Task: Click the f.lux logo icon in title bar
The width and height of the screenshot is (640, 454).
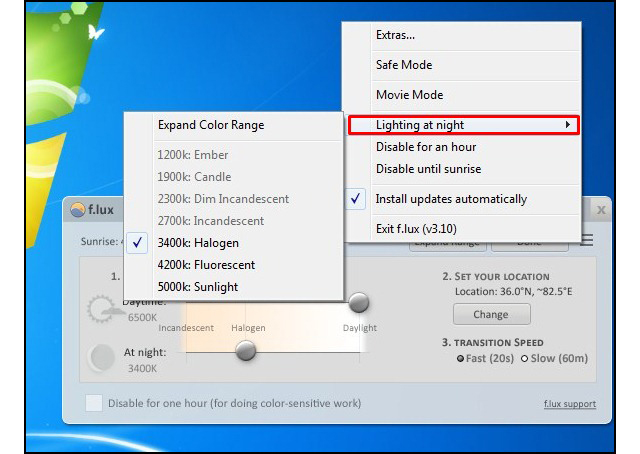Action: (x=78, y=210)
